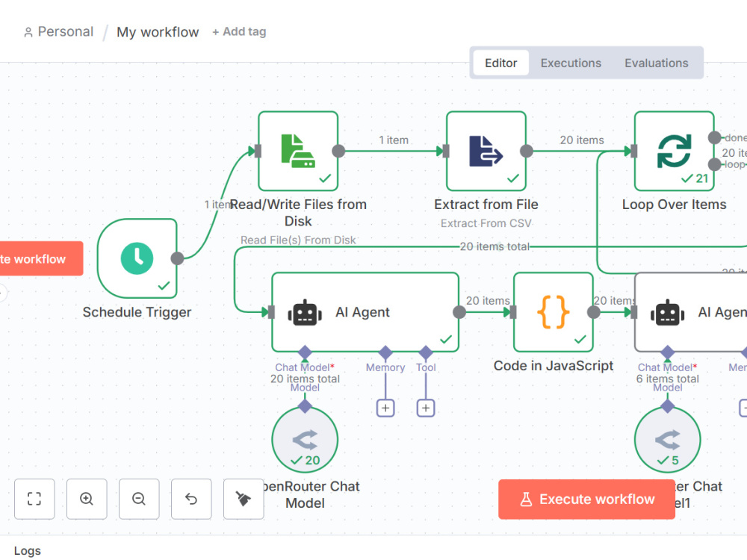Image resolution: width=747 pixels, height=560 pixels.
Task: Click the Loop Over Items done output
Action: [714, 137]
